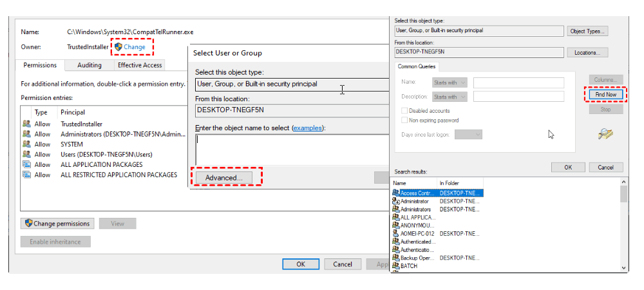Viewport: 644px width, 290px height.
Task: Enable the Disabled accounts checkbox
Action: pos(404,110)
